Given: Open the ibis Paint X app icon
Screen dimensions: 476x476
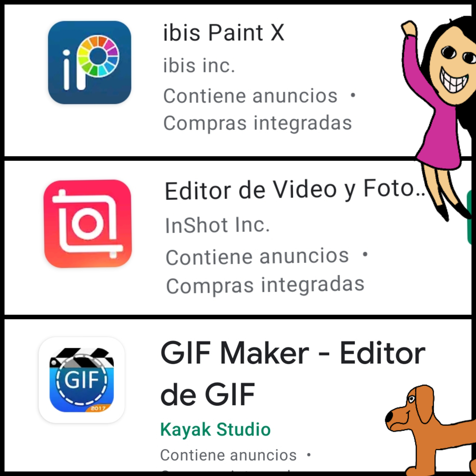Looking at the screenshot, I should tap(89, 62).
